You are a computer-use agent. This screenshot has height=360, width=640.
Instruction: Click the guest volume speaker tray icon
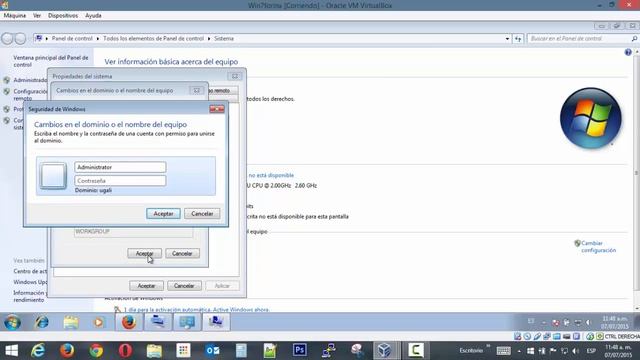click(x=588, y=322)
